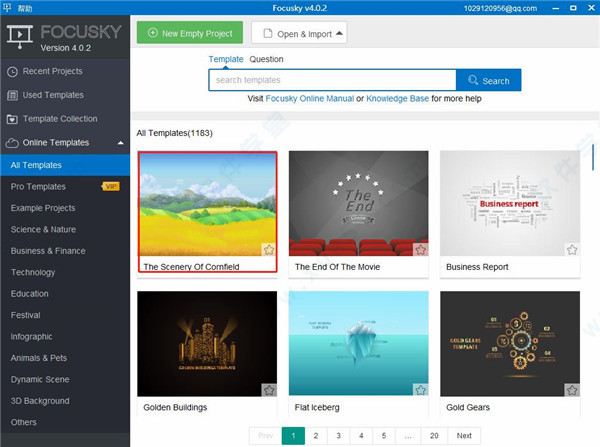Click the VIP badge beside Pro Templates
The height and width of the screenshot is (447, 600).
pos(110,186)
